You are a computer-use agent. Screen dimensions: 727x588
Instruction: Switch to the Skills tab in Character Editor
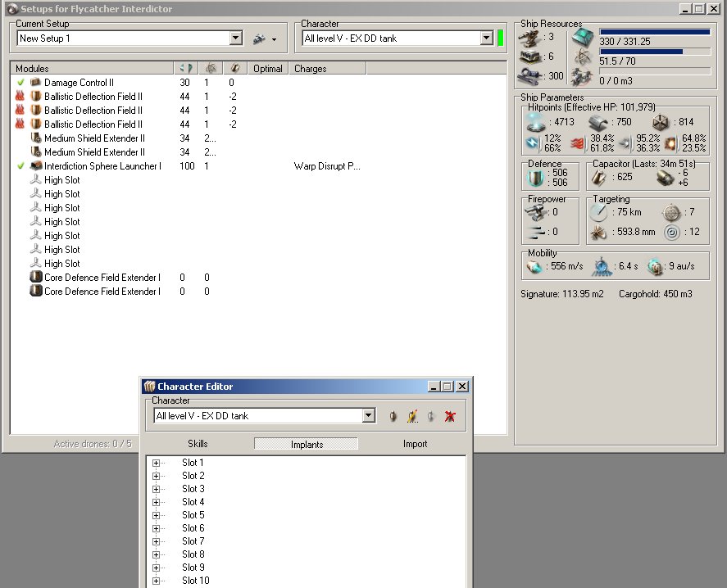pyautogui.click(x=198, y=444)
